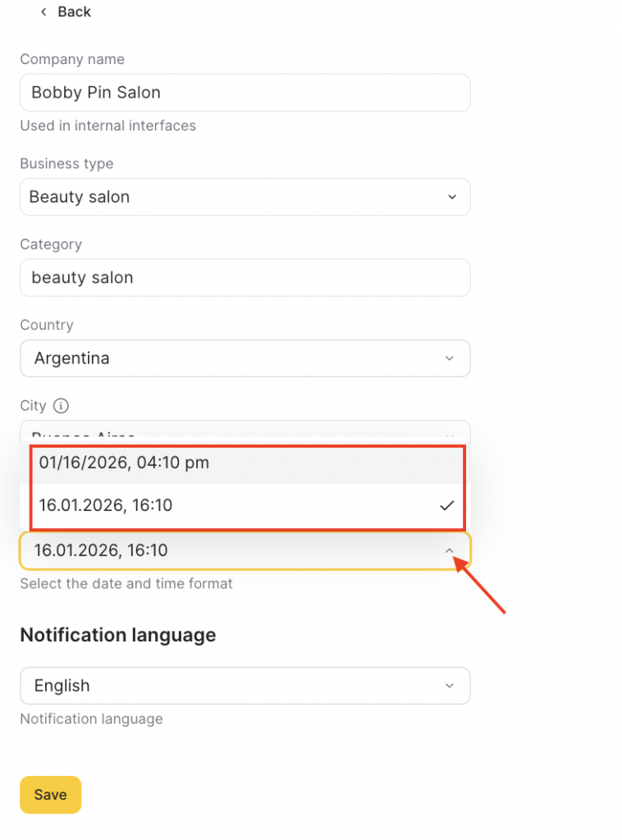Click the chevron icon in the Country field
The height and width of the screenshot is (840, 622).
coord(449,358)
